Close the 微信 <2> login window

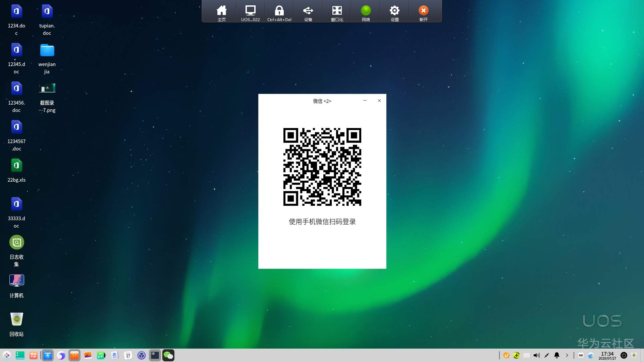(379, 101)
